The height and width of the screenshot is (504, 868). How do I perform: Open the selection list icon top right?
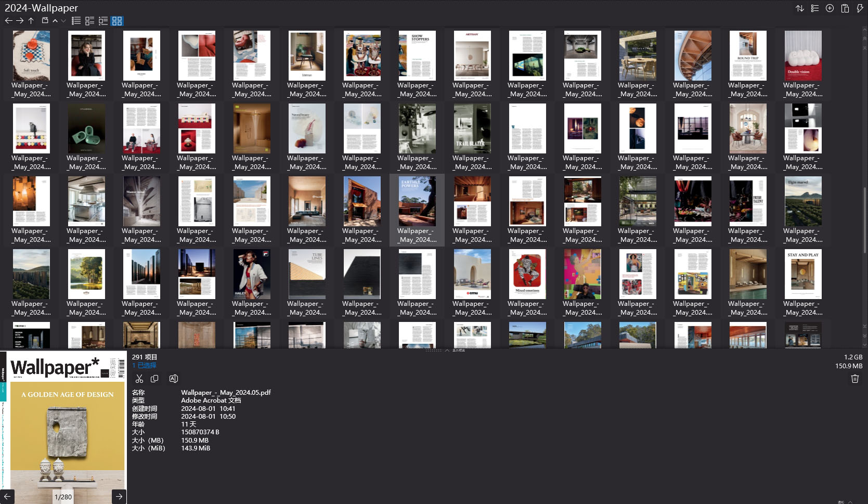coord(814,8)
